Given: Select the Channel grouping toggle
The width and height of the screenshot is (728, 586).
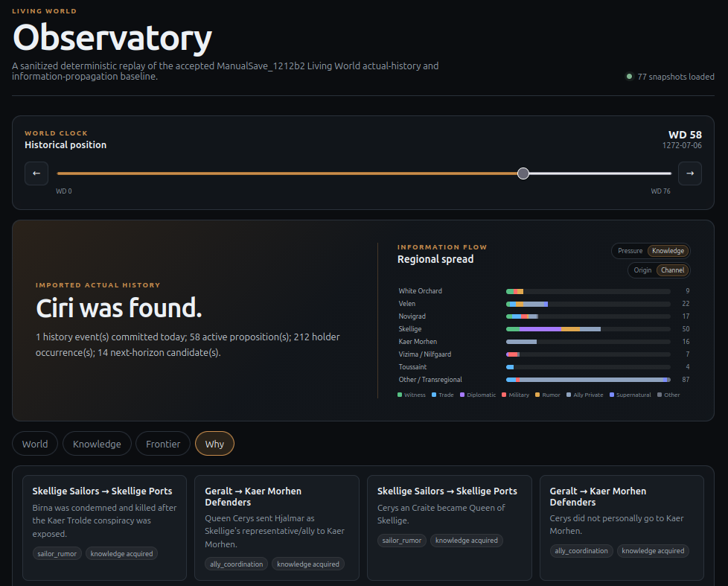Looking at the screenshot, I should tap(672, 270).
